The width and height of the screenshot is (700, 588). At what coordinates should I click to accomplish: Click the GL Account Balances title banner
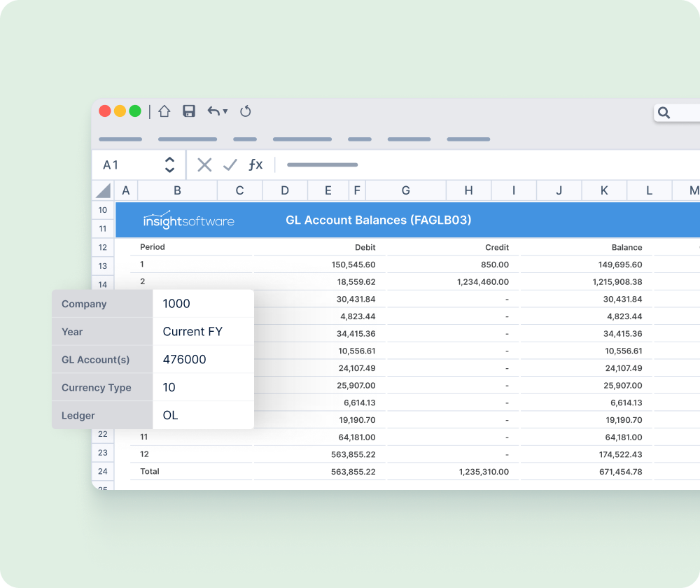coord(378,219)
